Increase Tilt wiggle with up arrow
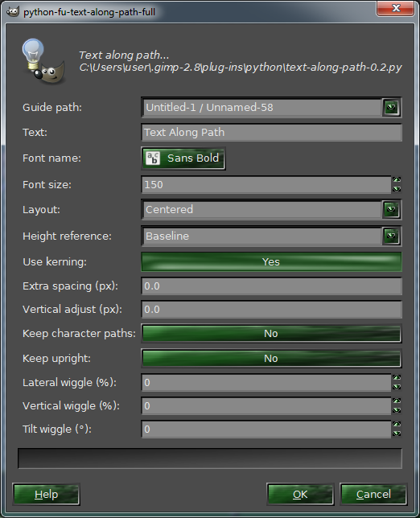Image resolution: width=420 pixels, height=518 pixels. click(x=397, y=424)
